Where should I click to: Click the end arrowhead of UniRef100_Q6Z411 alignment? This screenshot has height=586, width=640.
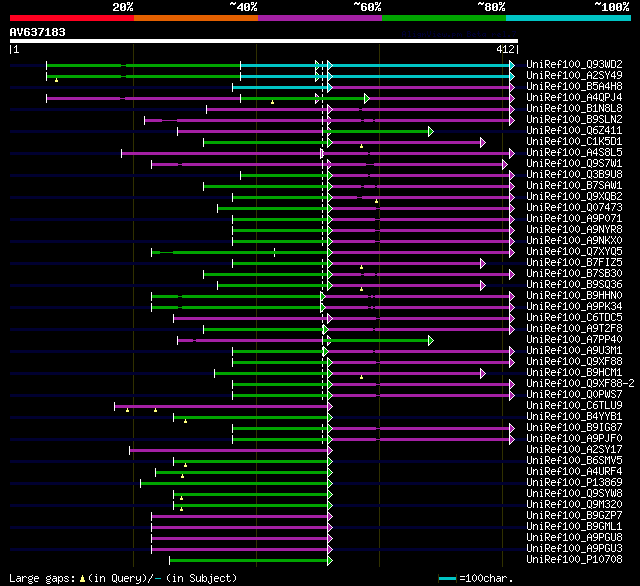pyautogui.click(x=431, y=131)
